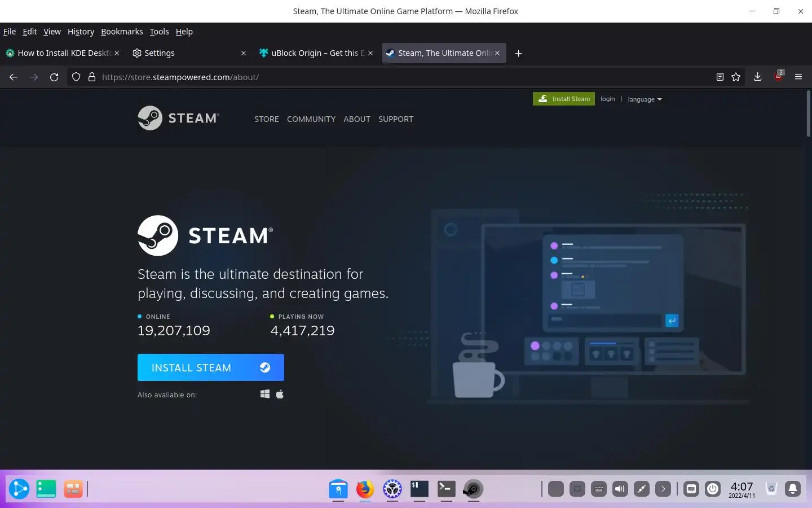Screen dimensions: 812x508
Task: Expand the collapsed tray arrow in dock
Action: tap(663, 489)
